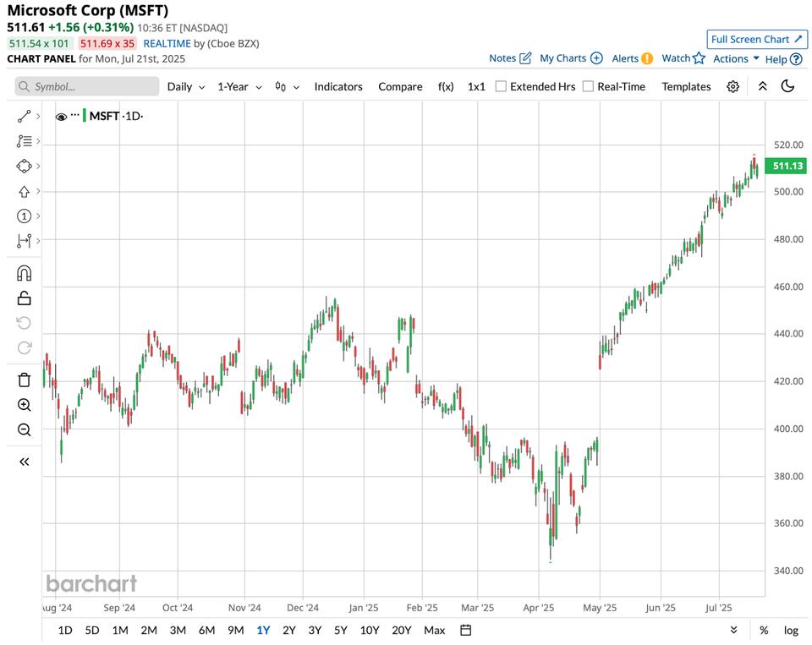Viewport: 812px width, 645px height.
Task: Select the 20Y range
Action: tap(401, 630)
